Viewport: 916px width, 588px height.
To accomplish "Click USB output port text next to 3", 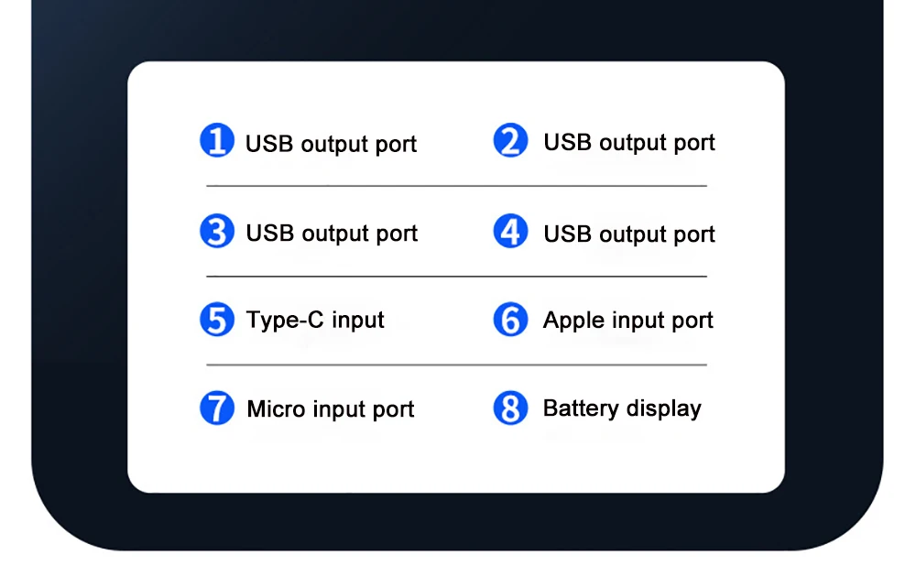I will pyautogui.click(x=332, y=234).
